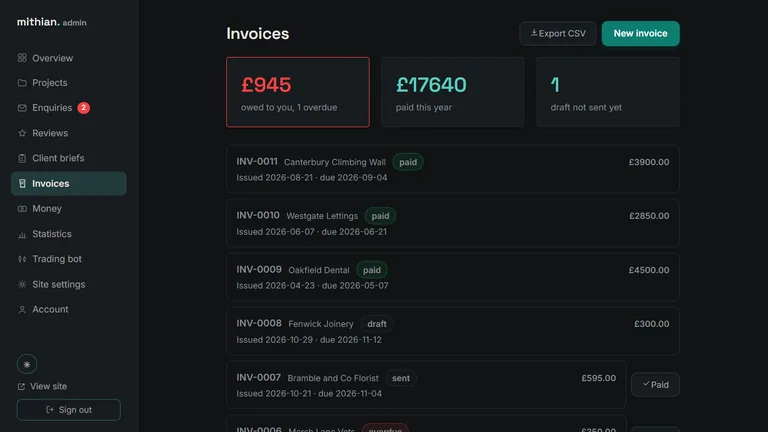Click the paid badge on INV-0010
Screen dimensions: 768x432
pos(380,216)
